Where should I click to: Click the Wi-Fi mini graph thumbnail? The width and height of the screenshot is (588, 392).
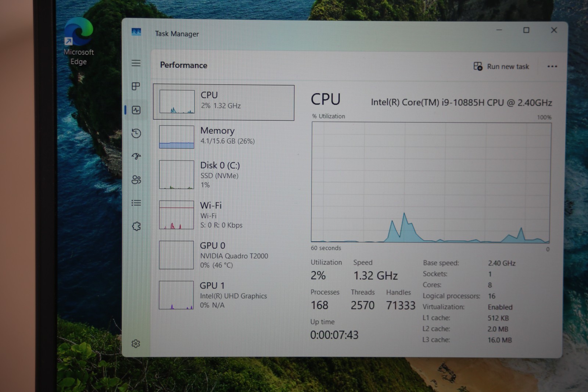point(176,215)
